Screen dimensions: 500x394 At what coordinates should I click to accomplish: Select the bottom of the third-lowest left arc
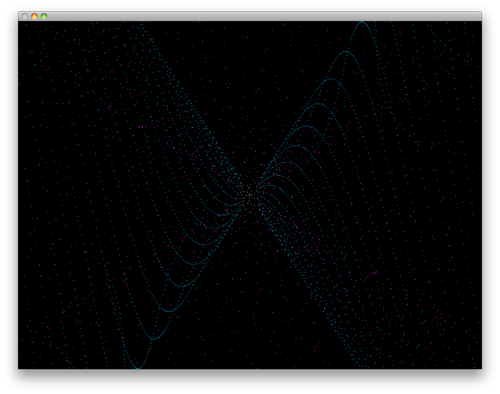[169, 311]
